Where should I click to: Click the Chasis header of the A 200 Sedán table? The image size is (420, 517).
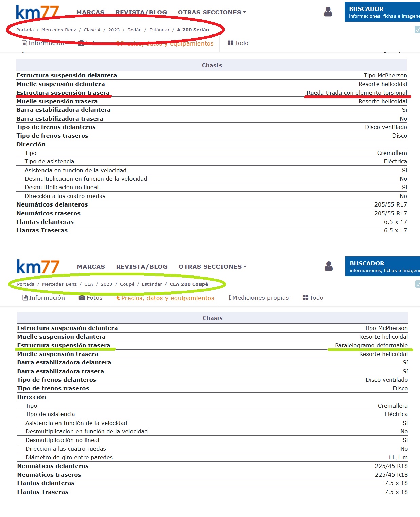212,65
